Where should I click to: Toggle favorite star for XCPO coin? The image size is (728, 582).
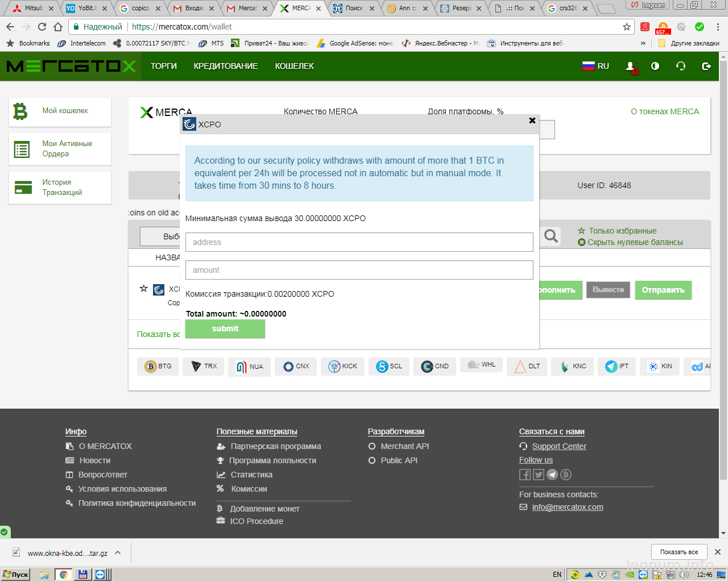pyautogui.click(x=144, y=288)
